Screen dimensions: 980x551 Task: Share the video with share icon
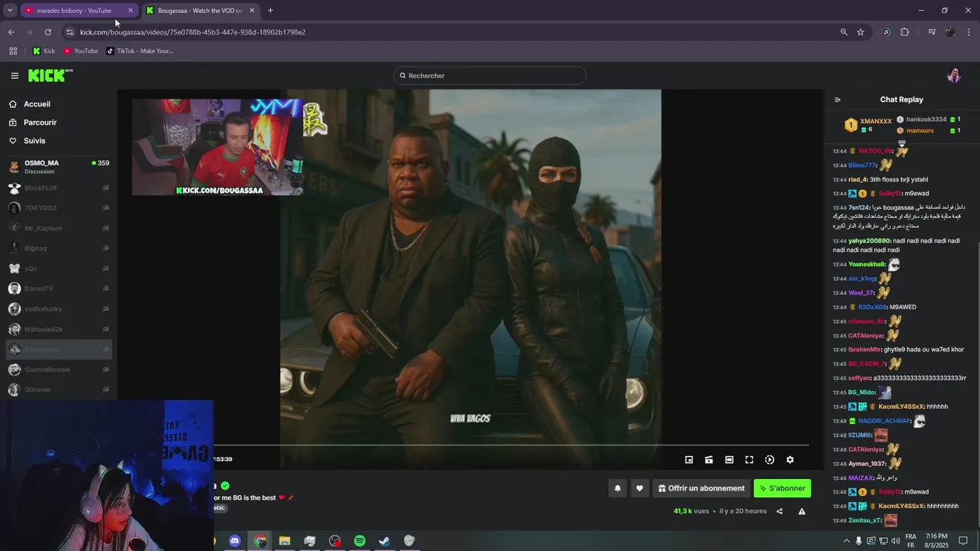[x=779, y=511]
